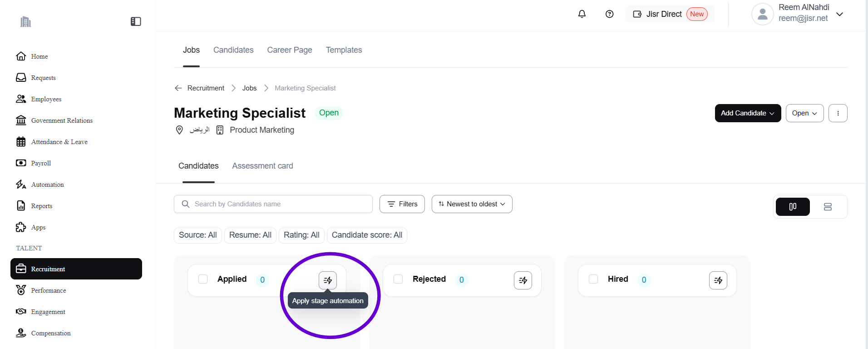Screen dimensions: 868x349
Task: Switch to list view layout
Action: click(828, 207)
